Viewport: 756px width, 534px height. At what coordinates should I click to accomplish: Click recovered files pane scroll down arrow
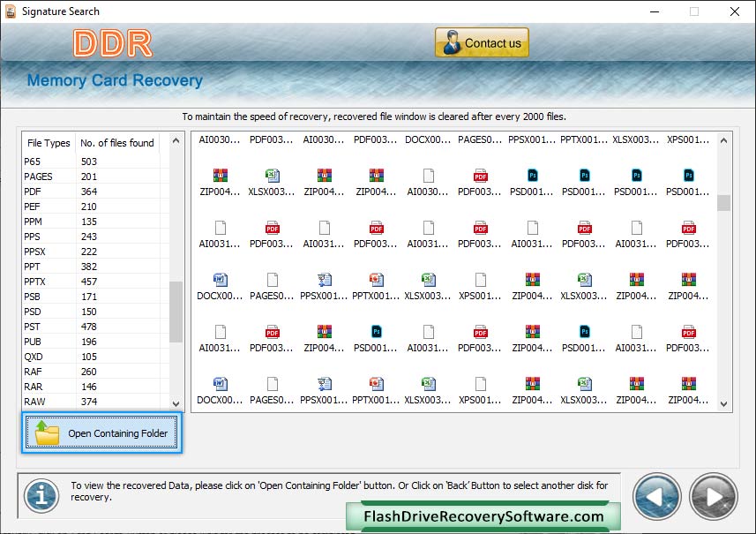pos(724,403)
